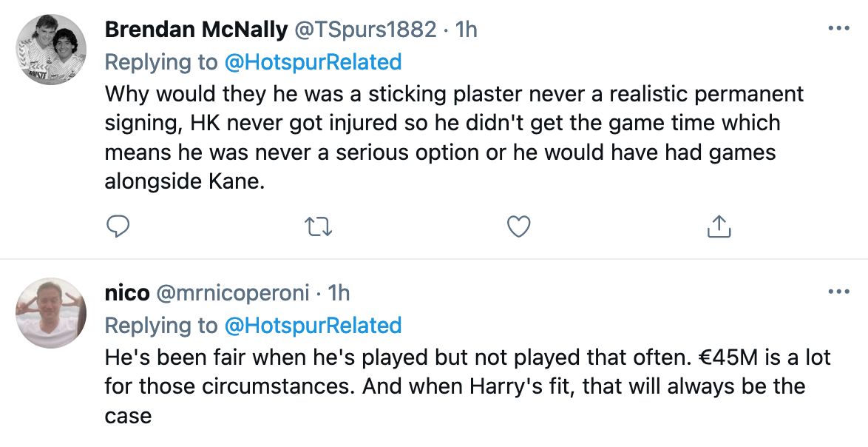Screen dimensions: 868x447
Task: Open more options on nico's tweet
Action: coord(838,292)
